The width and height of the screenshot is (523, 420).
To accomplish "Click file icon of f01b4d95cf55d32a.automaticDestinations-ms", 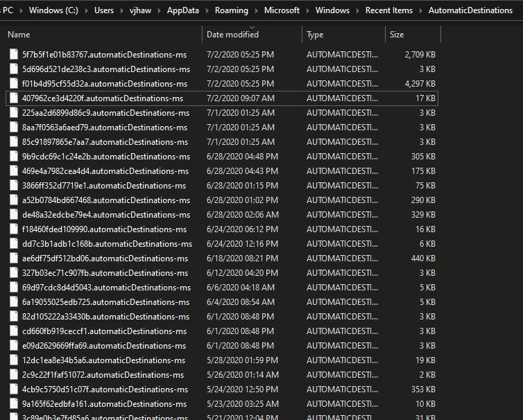I will pyautogui.click(x=14, y=83).
